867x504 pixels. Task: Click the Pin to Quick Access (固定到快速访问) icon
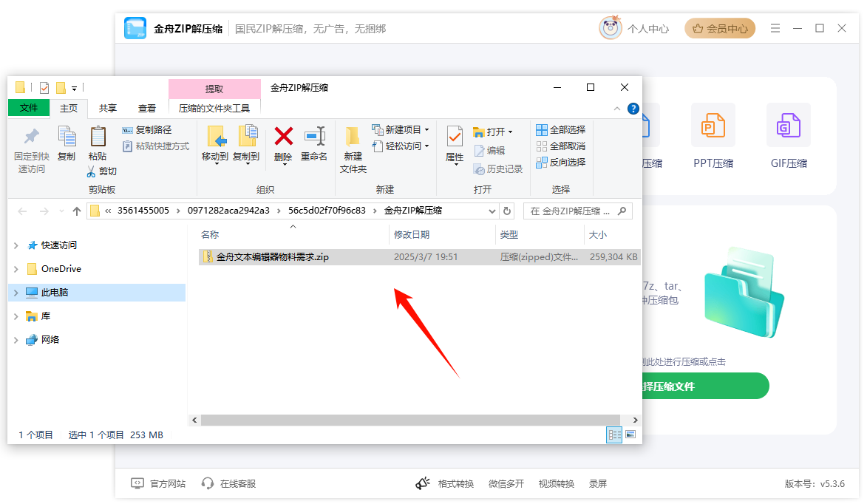32,137
